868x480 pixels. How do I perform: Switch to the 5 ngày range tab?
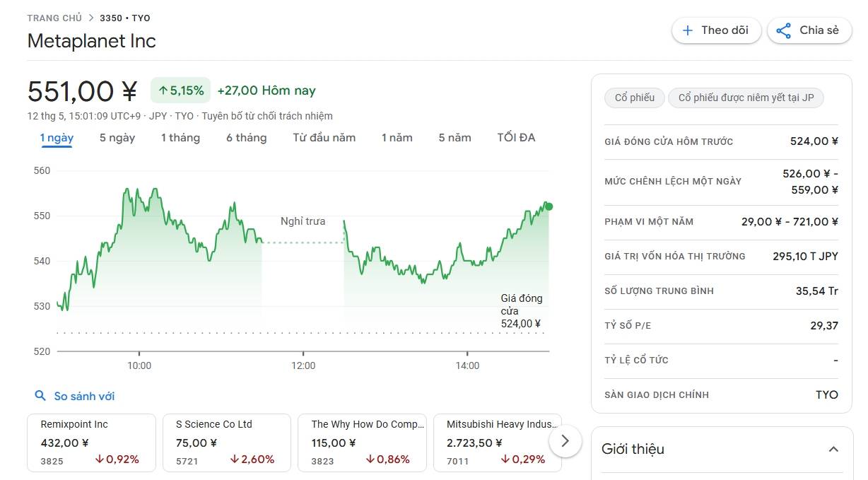click(x=117, y=138)
